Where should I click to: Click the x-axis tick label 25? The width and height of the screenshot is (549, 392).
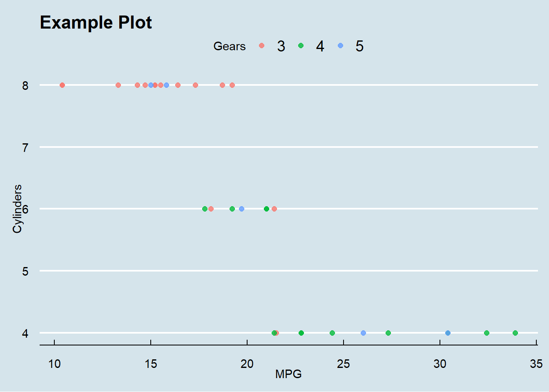343,364
